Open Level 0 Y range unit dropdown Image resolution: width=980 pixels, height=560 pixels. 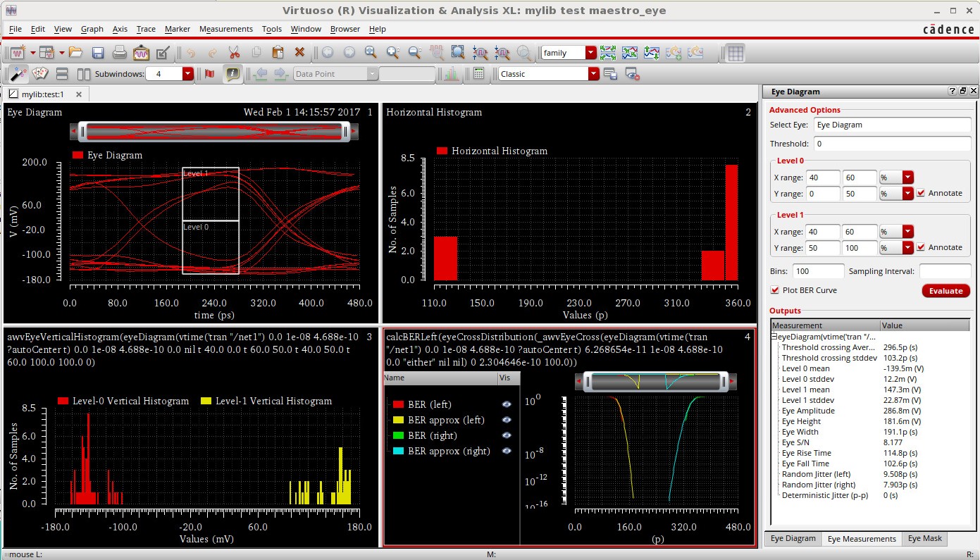[x=908, y=193]
